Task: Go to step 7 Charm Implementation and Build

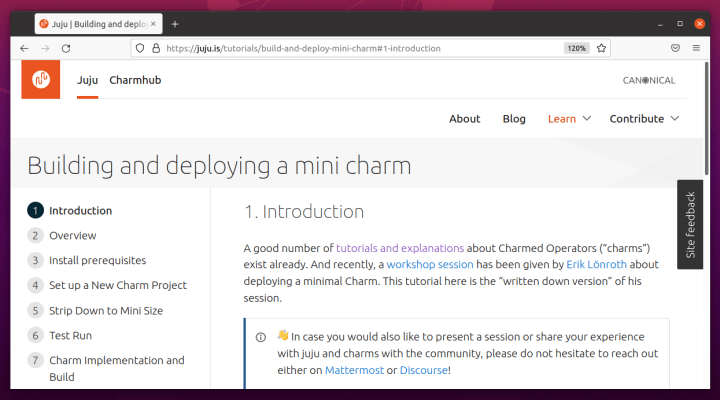Action: pyautogui.click(x=106, y=368)
